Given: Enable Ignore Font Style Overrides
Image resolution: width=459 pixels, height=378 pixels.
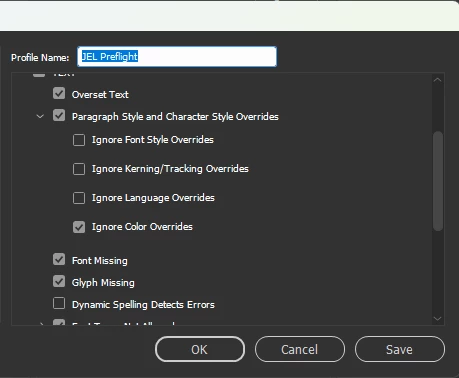Looking at the screenshot, I should (79, 140).
